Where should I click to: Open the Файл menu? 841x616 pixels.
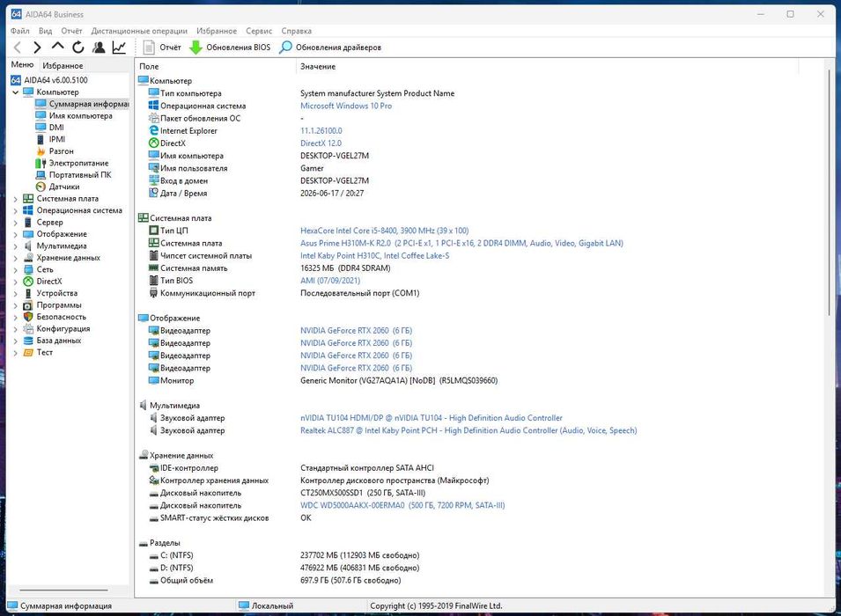tap(20, 31)
